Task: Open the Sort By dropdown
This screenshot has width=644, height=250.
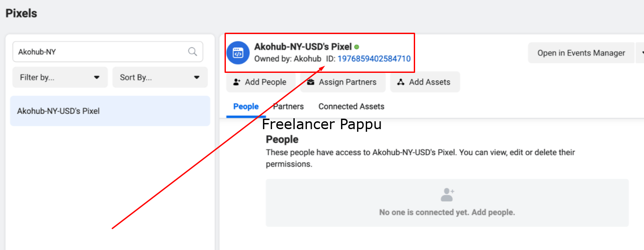Action: (x=160, y=77)
